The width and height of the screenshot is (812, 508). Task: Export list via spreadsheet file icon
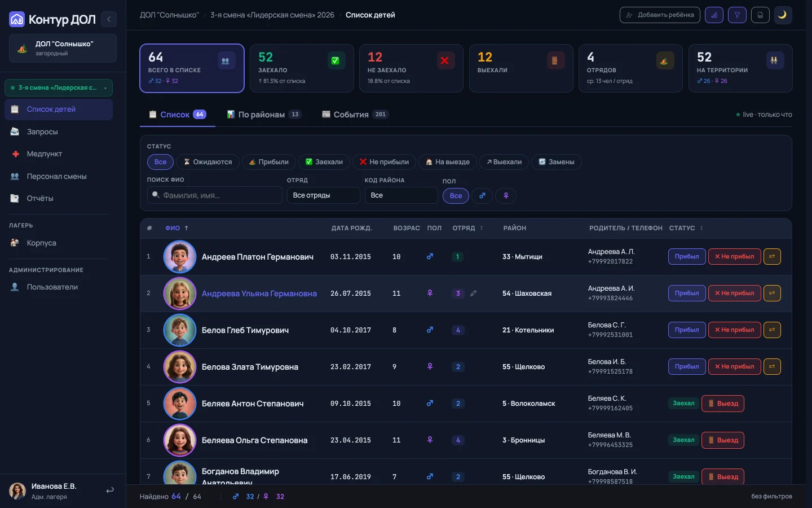tap(760, 15)
